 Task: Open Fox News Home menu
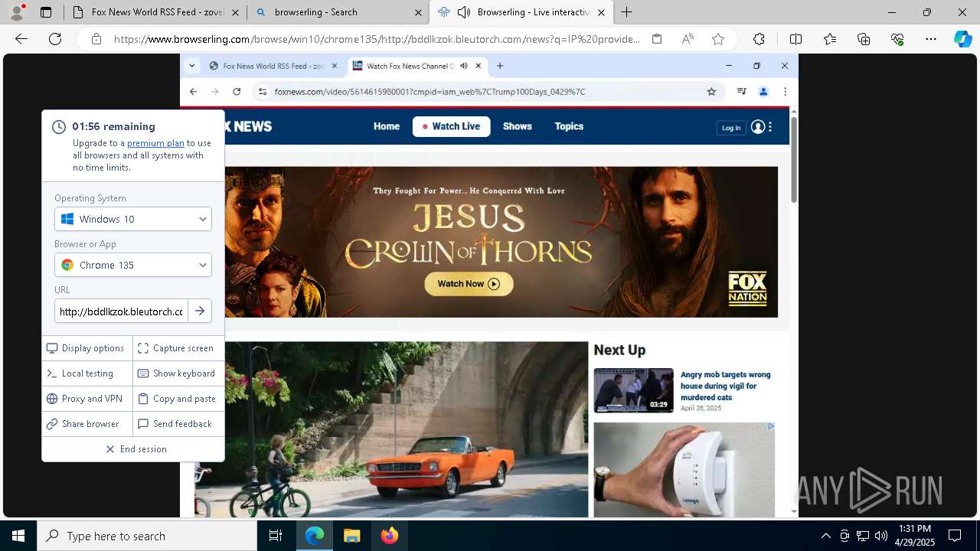click(387, 126)
